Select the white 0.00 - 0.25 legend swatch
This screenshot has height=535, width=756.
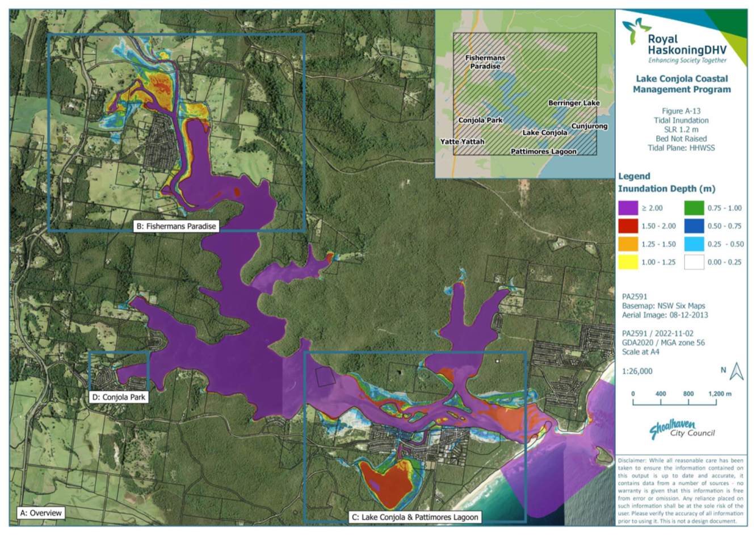click(x=694, y=262)
